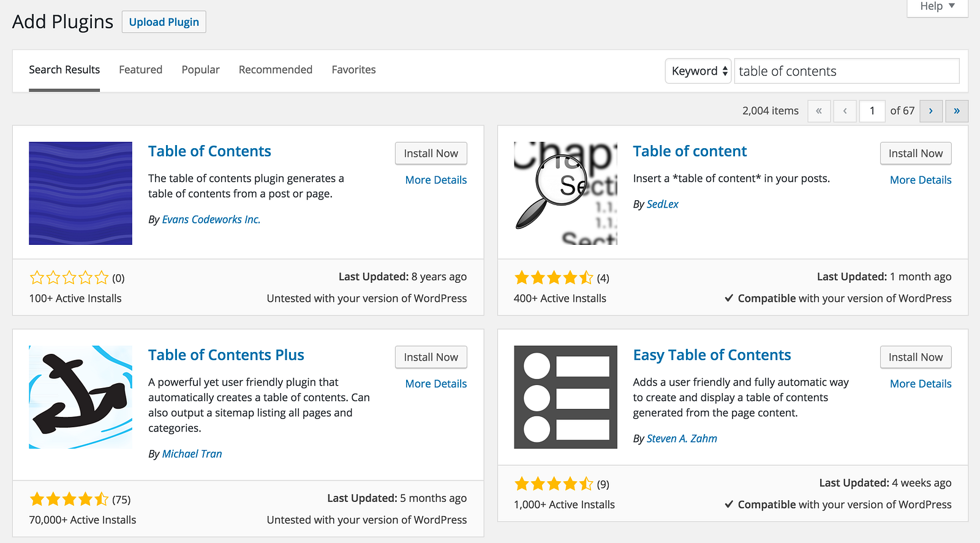Open the Michael Tran author link
This screenshot has width=980, height=543.
(x=192, y=454)
